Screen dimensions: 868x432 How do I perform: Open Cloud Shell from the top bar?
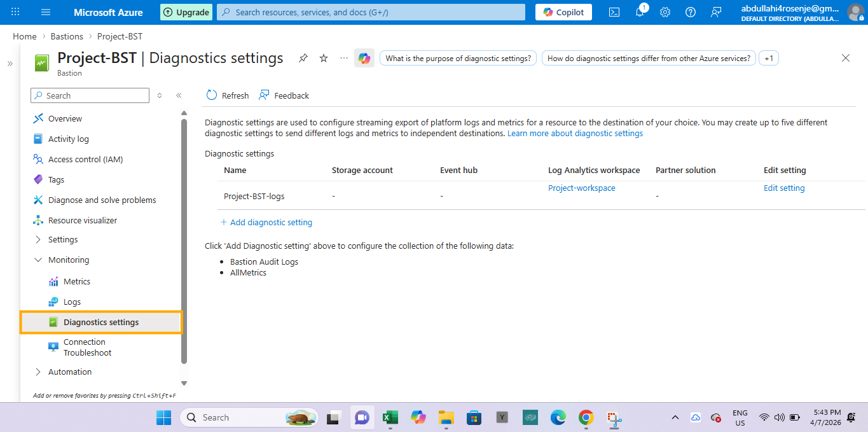[614, 12]
